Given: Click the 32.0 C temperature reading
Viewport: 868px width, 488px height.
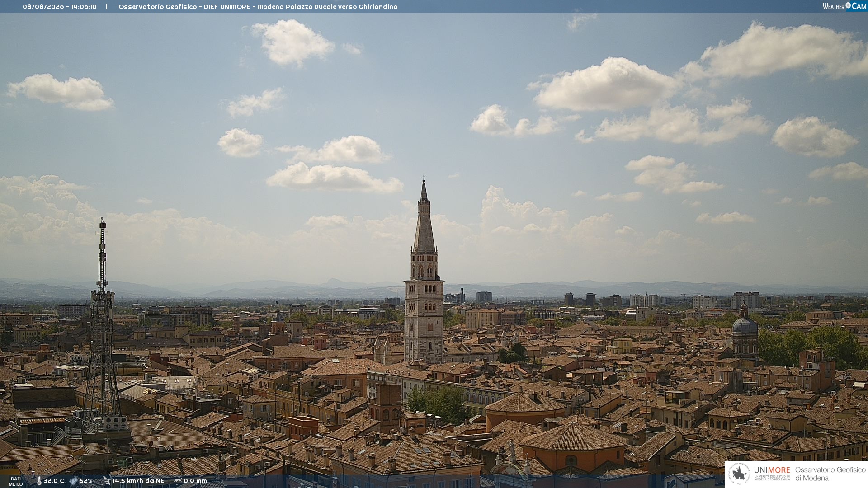Looking at the screenshot, I should click(54, 481).
